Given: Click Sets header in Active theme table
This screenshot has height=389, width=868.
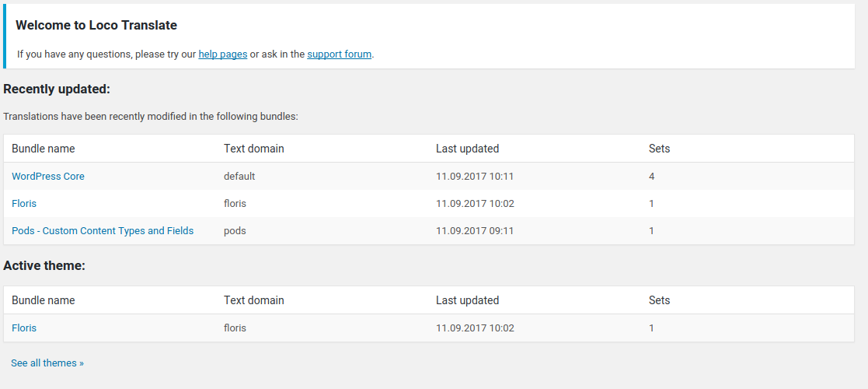Looking at the screenshot, I should tap(659, 300).
